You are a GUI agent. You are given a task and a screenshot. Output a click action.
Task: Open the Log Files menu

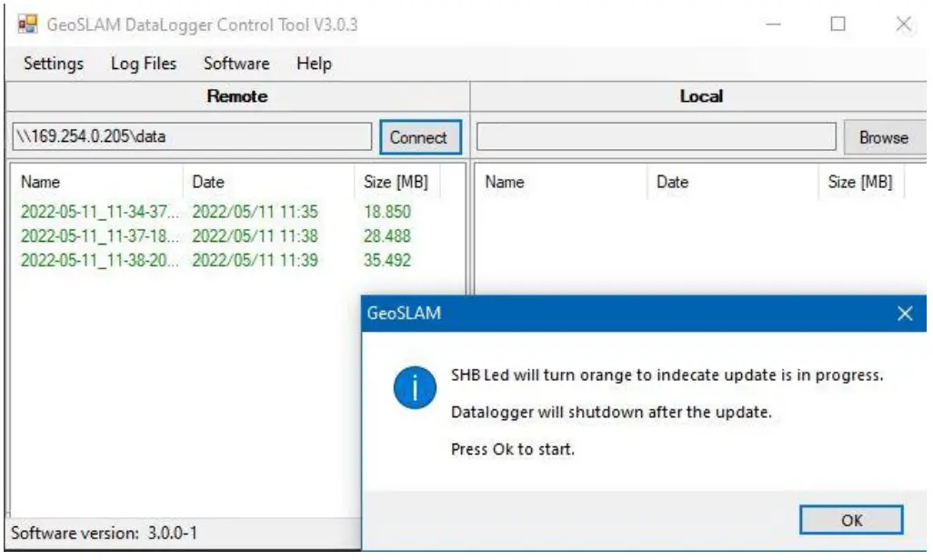pos(144,64)
